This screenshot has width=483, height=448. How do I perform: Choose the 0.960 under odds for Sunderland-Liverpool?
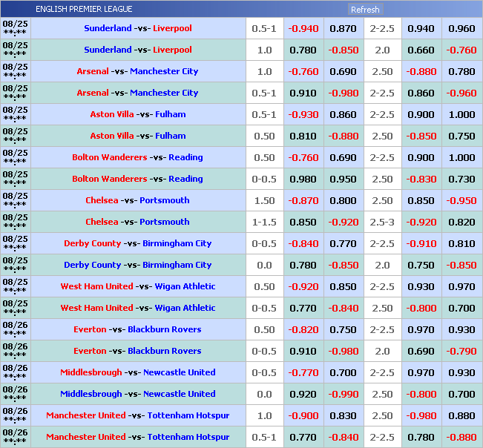(461, 29)
